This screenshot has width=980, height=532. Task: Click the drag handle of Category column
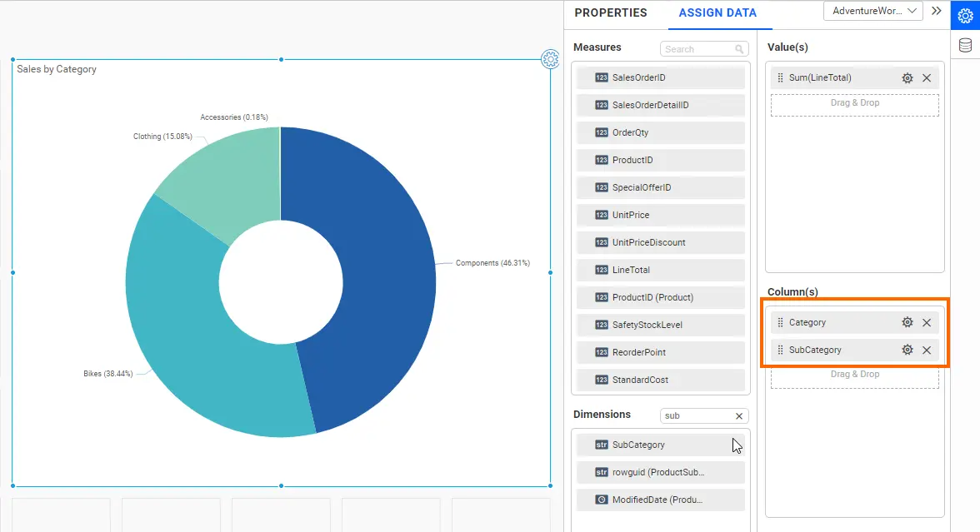pyautogui.click(x=780, y=323)
